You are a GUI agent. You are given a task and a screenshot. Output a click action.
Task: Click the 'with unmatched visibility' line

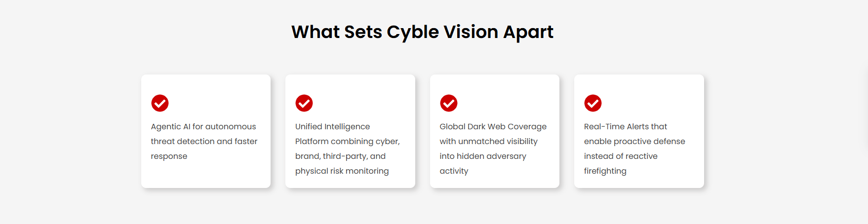pos(488,142)
